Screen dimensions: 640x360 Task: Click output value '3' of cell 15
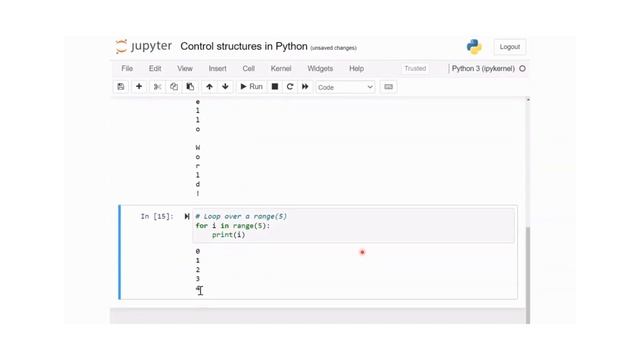coord(198,279)
